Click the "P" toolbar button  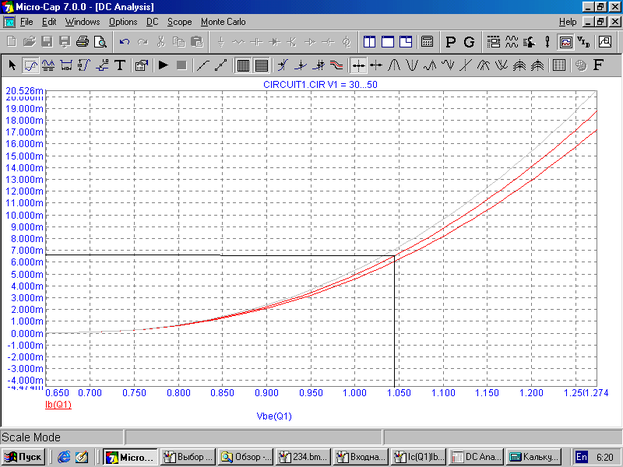451,43
